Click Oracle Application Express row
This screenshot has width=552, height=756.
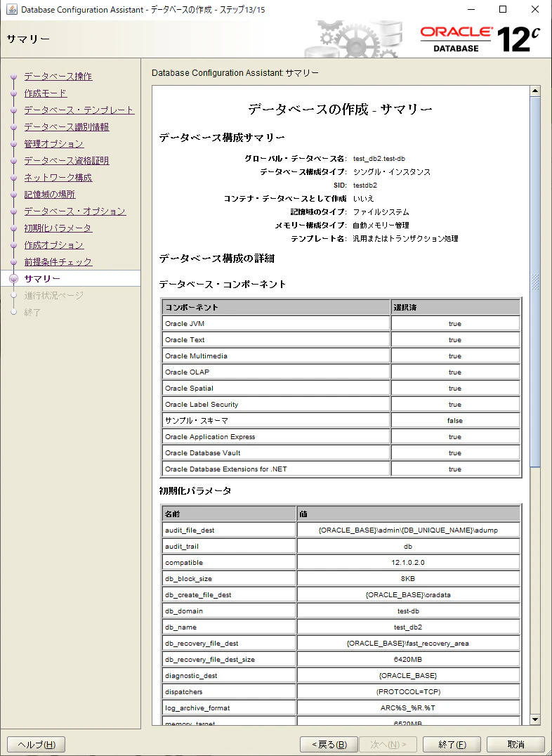pyautogui.click(x=341, y=437)
